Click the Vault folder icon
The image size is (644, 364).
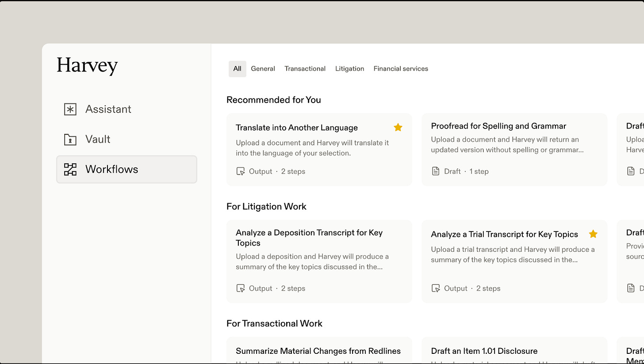tap(70, 140)
